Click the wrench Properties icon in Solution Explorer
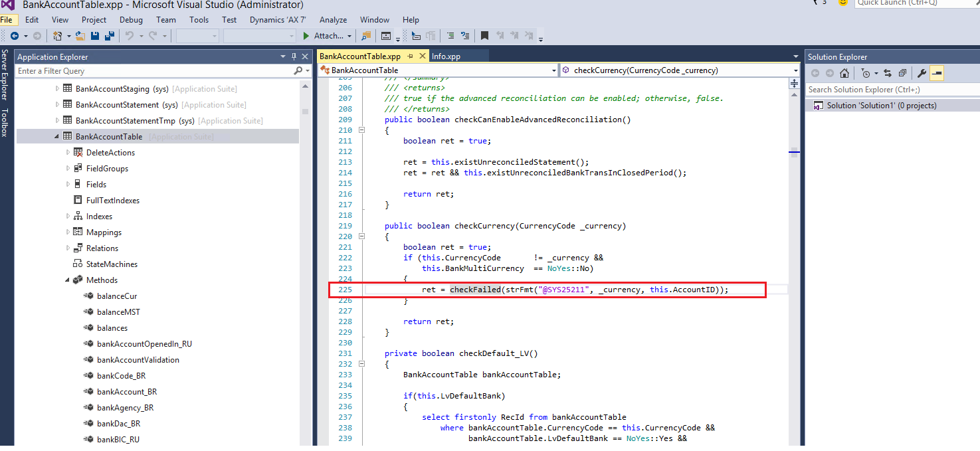The image size is (980, 451). coord(922,73)
